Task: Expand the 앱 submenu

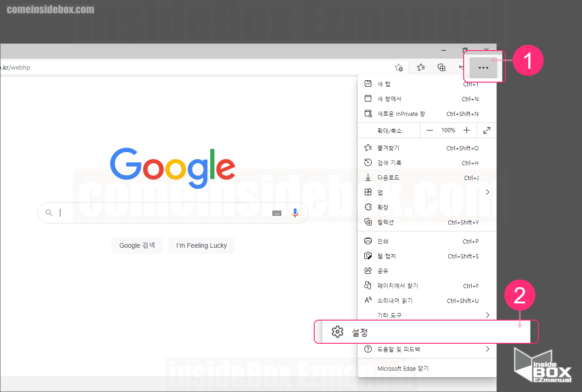Action: pyautogui.click(x=427, y=193)
